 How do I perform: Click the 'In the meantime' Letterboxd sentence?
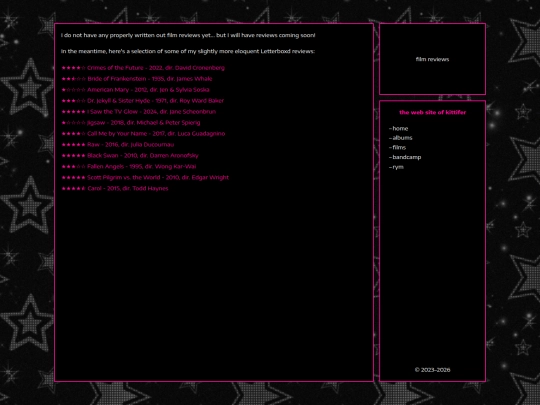click(x=188, y=52)
